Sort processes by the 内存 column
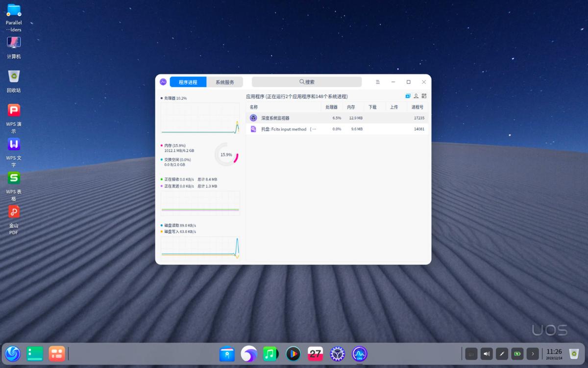This screenshot has height=368, width=588. point(351,106)
